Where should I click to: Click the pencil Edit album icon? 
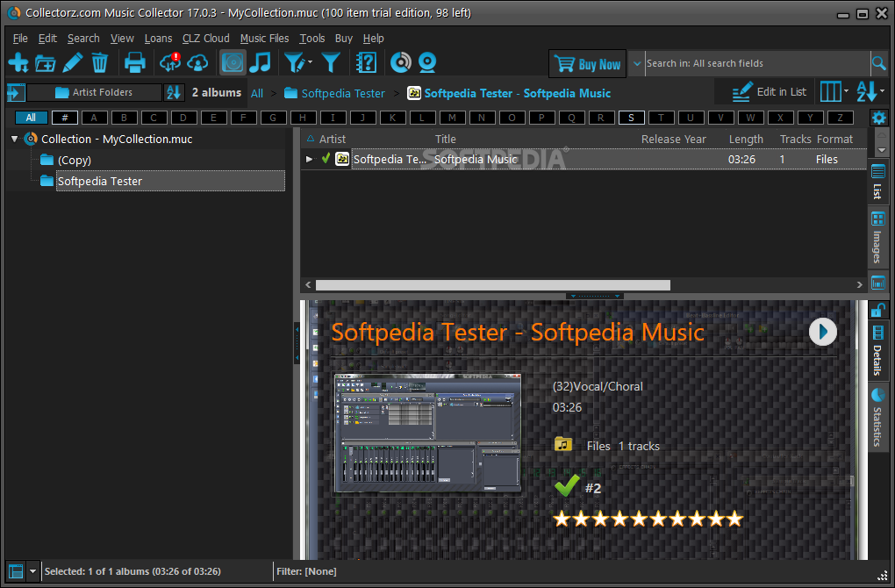coord(73,62)
